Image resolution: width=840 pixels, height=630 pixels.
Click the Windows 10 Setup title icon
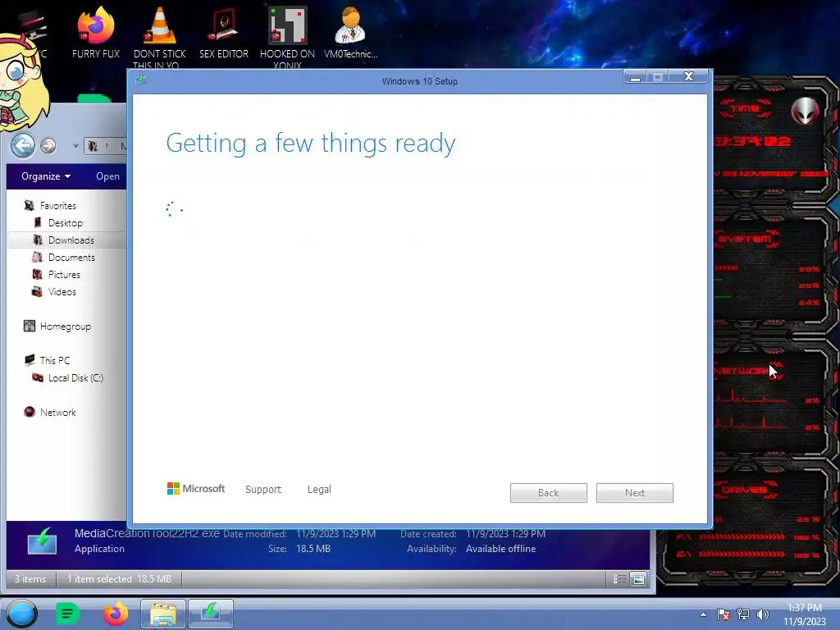pyautogui.click(x=140, y=80)
